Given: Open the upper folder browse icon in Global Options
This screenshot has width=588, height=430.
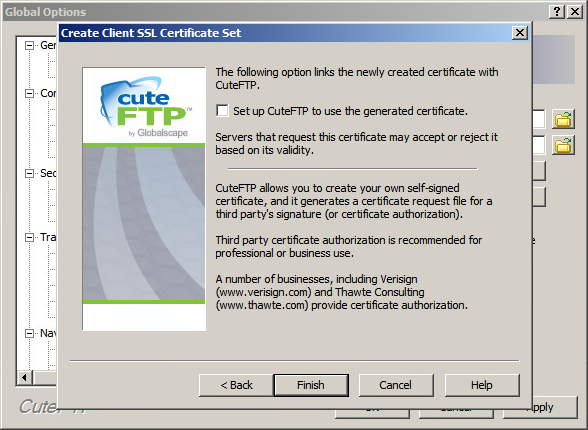Looking at the screenshot, I should 563,120.
